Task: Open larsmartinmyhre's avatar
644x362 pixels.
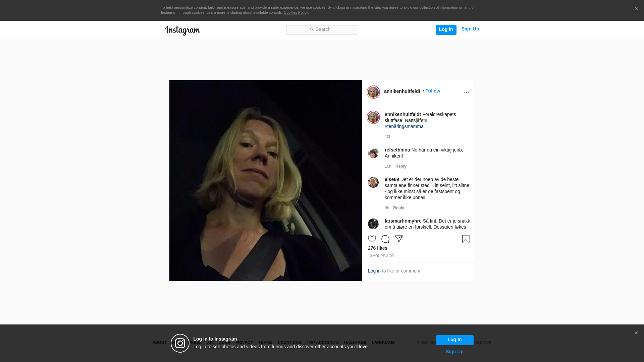Action: pyautogui.click(x=373, y=224)
